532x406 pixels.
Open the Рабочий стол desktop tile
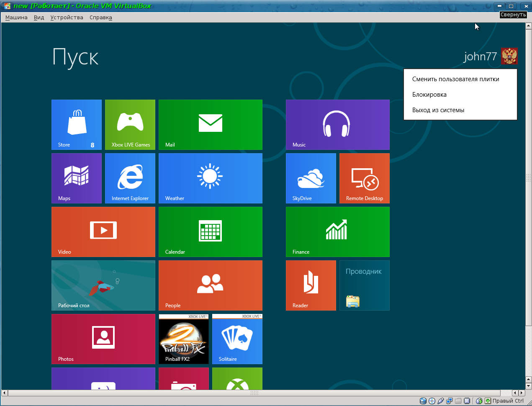[x=103, y=285]
